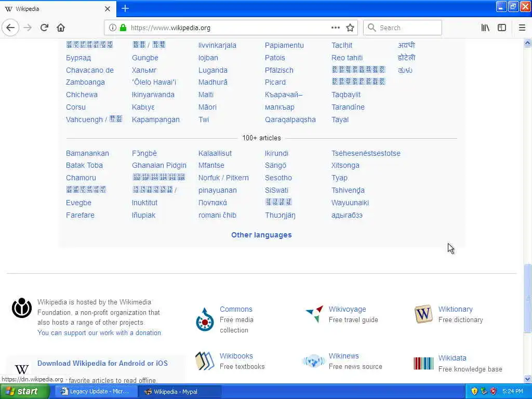
Task: Open the Norfuk / Pitkern link
Action: (x=223, y=178)
